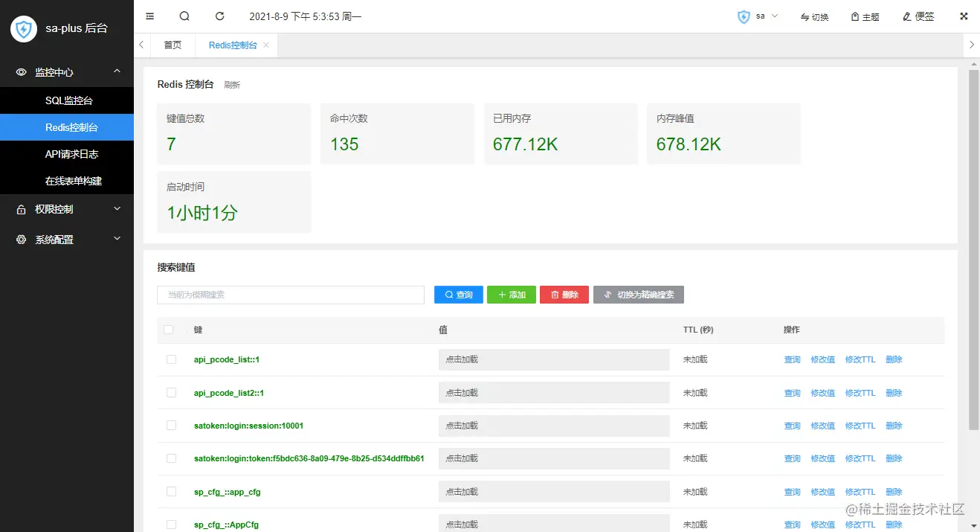
Task: Click 删除 link for api_pcode_list::1
Action: [x=894, y=360]
